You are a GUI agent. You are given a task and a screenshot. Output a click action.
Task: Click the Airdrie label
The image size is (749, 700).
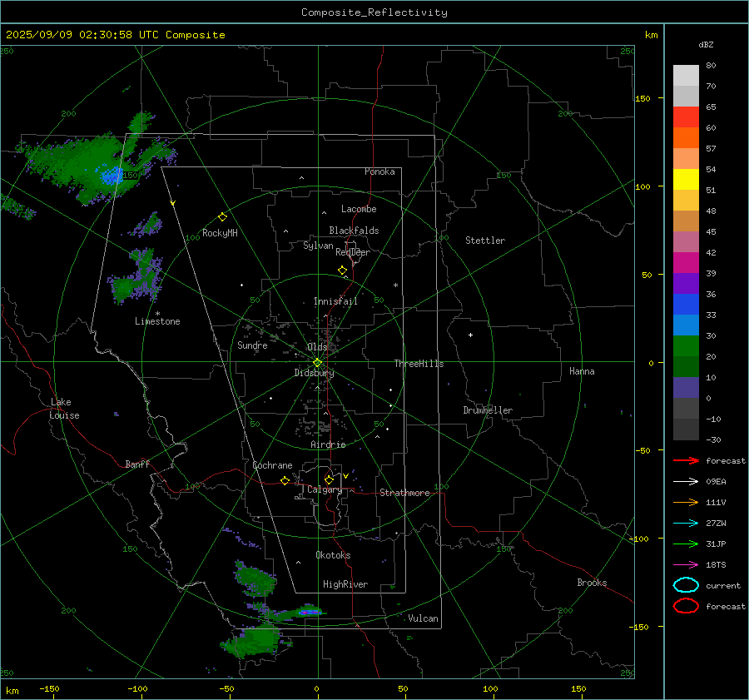[328, 444]
